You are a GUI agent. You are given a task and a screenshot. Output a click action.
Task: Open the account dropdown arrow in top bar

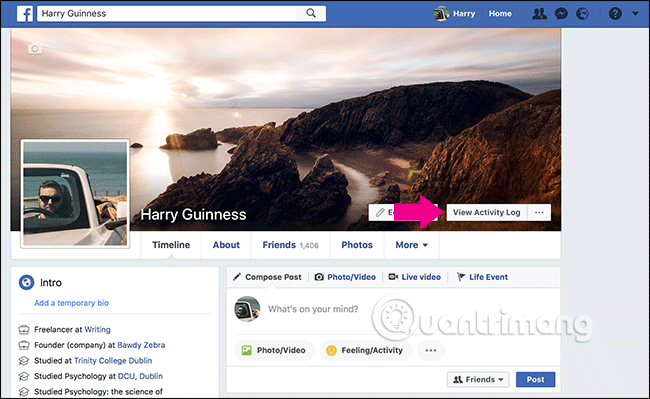click(x=635, y=14)
